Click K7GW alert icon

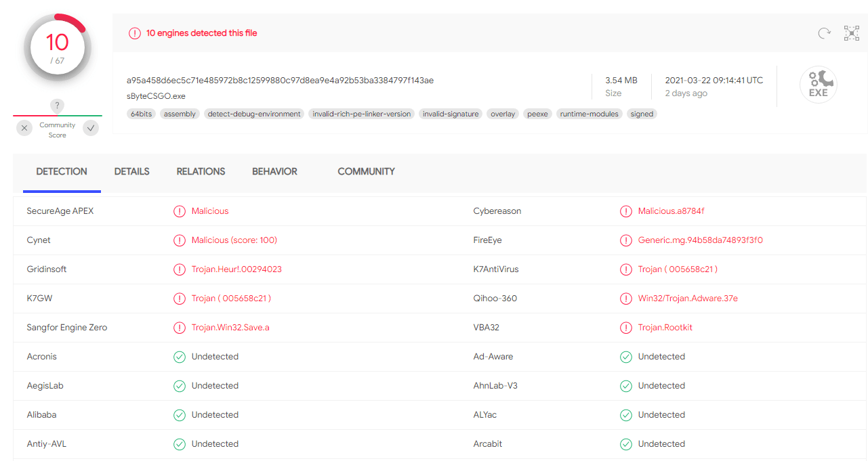pos(180,299)
